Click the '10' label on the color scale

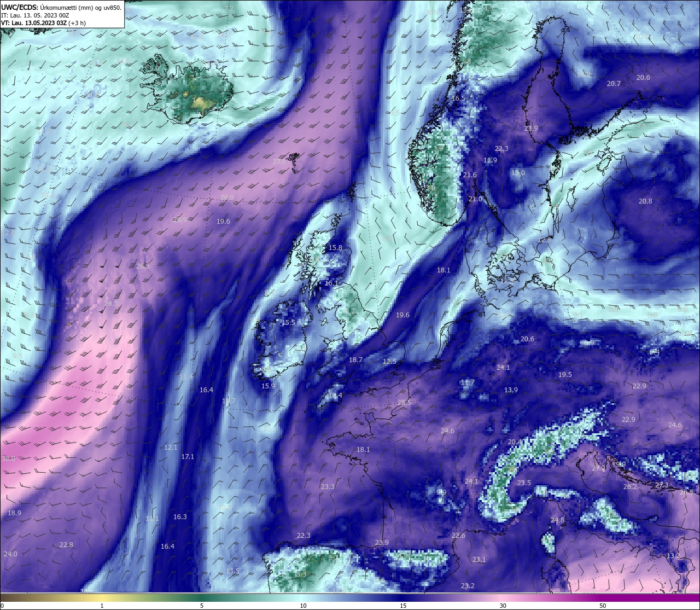pos(302,606)
